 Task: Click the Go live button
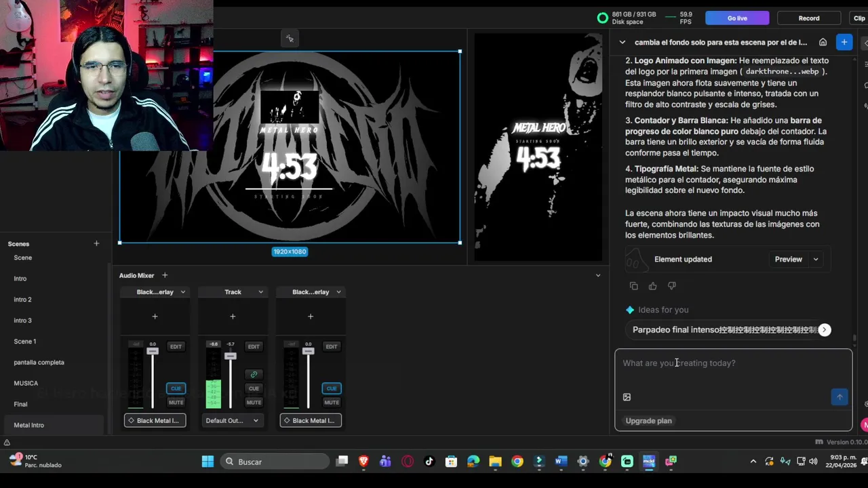click(x=737, y=18)
